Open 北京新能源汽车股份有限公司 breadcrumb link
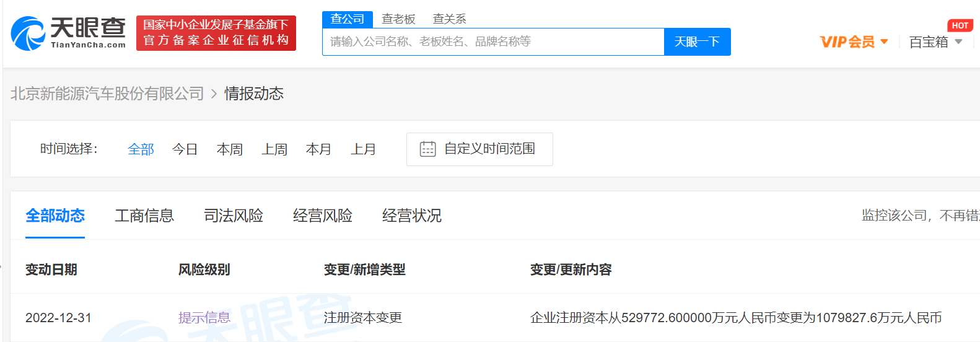The height and width of the screenshot is (342, 980). click(x=107, y=94)
